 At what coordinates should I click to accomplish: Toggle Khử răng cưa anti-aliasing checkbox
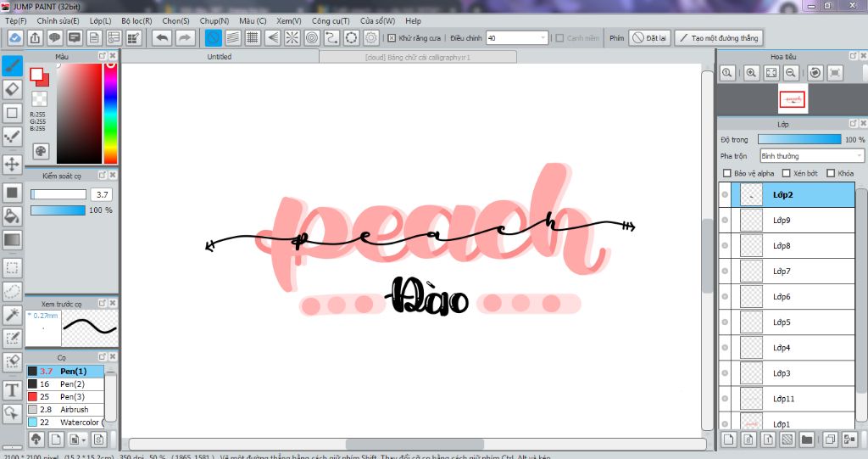pos(392,38)
